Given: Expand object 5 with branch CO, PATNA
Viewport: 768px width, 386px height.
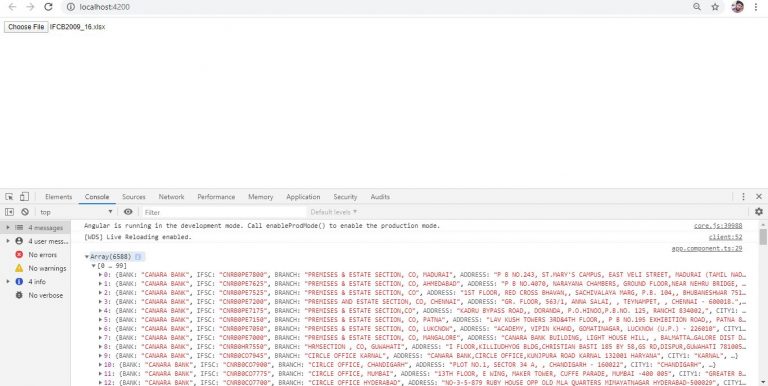Looking at the screenshot, I should [100, 319].
